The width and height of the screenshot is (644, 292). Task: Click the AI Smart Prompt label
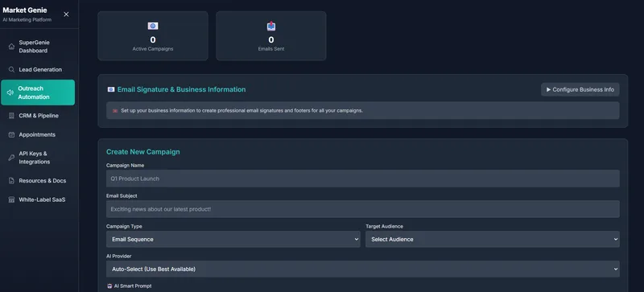pos(133,286)
